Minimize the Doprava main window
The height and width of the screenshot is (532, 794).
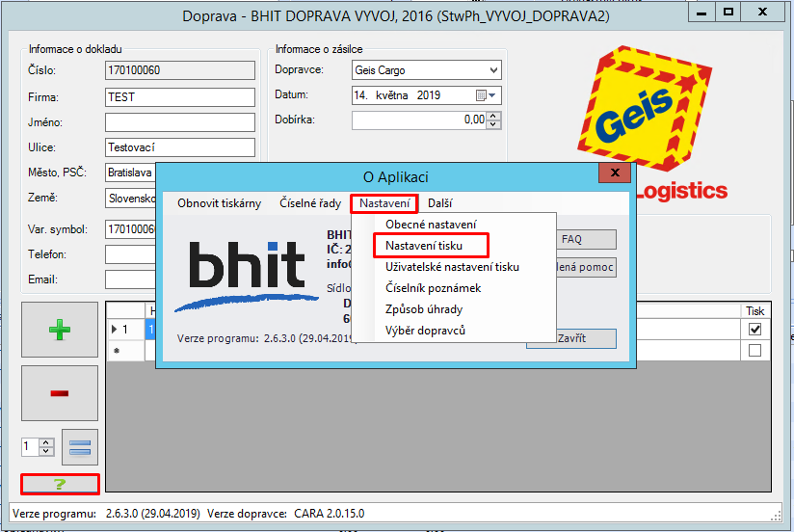point(701,13)
